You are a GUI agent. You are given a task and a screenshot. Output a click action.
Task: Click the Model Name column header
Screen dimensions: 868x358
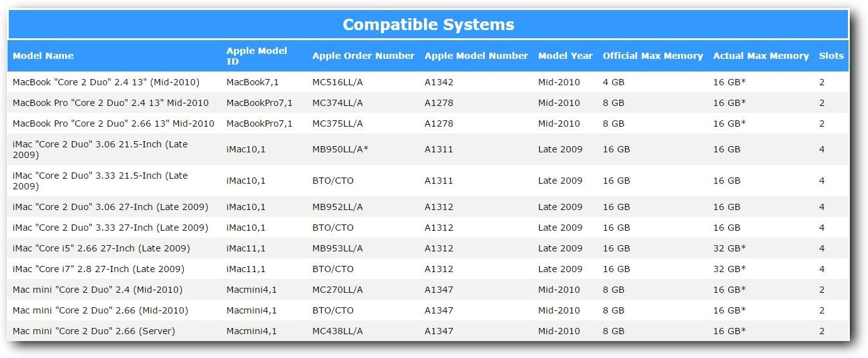[x=43, y=56]
